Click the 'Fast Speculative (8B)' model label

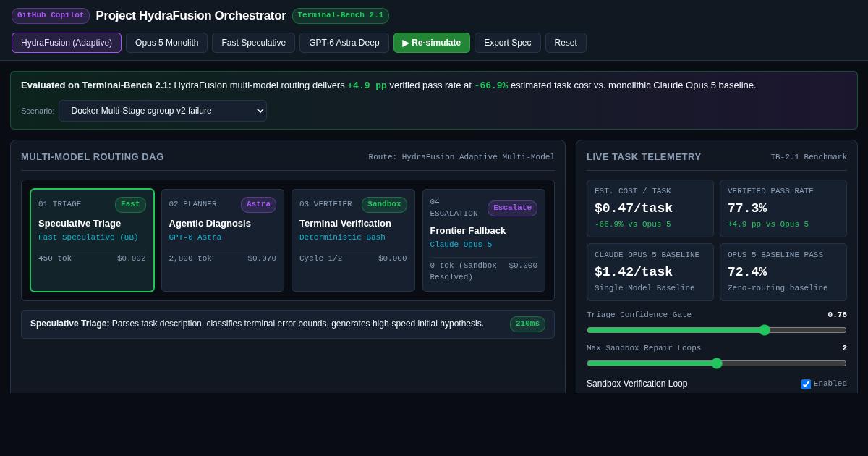pos(88,237)
